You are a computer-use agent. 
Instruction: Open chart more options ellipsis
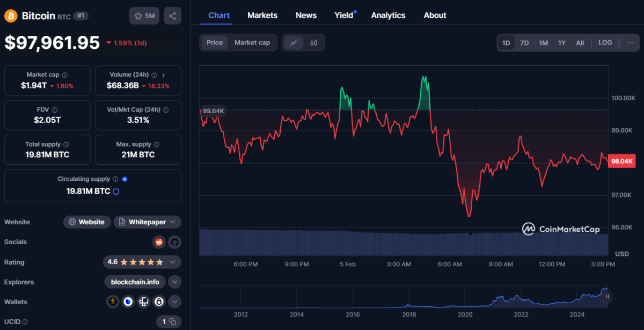coord(630,43)
